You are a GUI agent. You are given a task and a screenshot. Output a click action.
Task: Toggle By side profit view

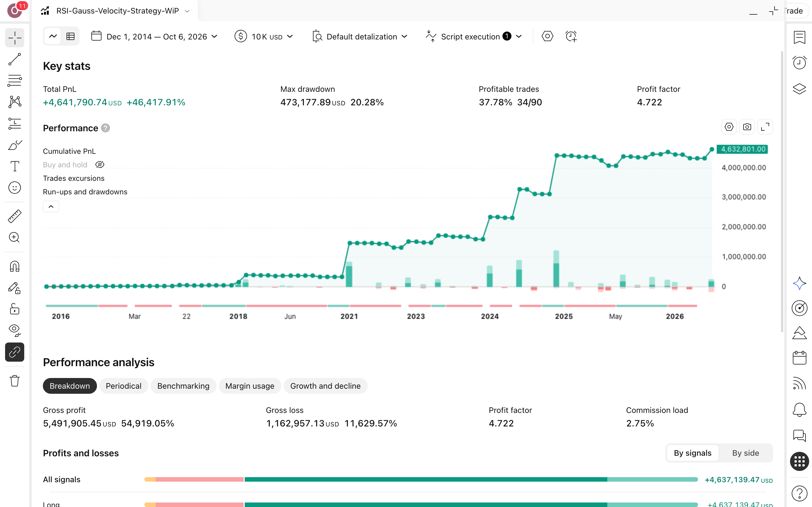745,453
